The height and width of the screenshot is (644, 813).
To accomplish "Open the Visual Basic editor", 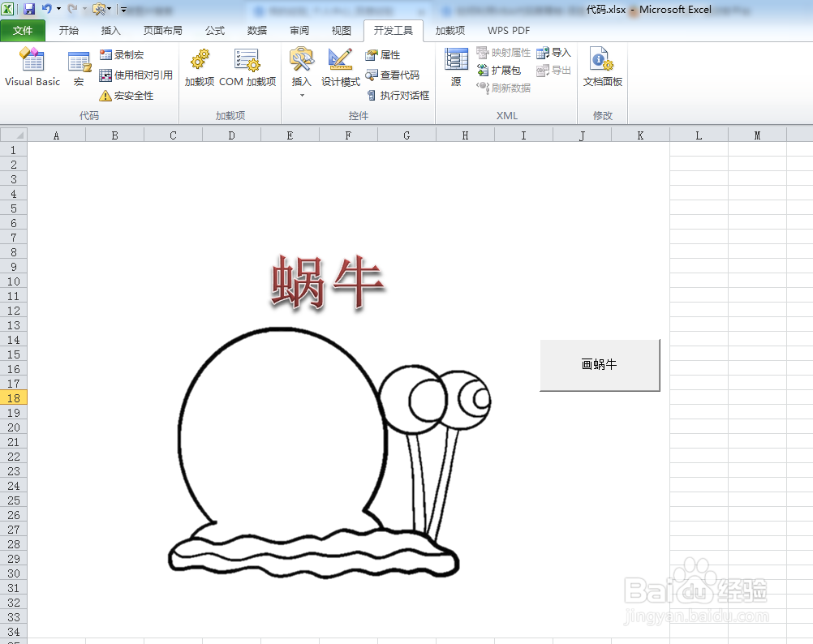I will pyautogui.click(x=32, y=69).
